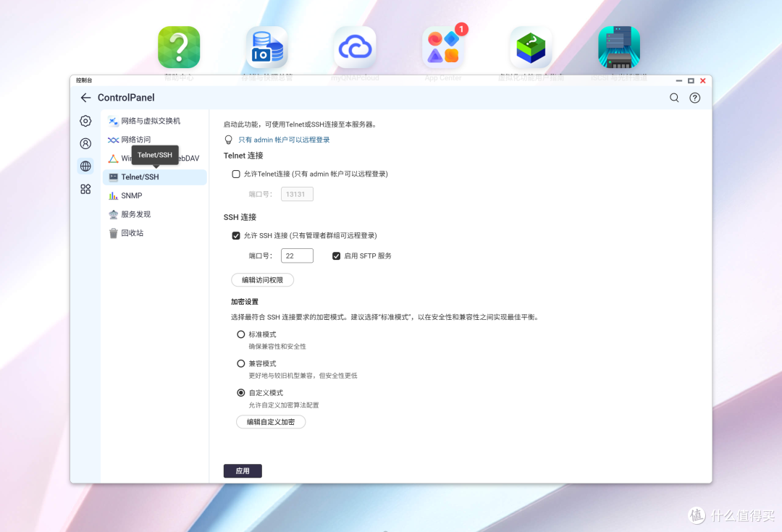The image size is (782, 532).
Task: Close the 控制台 window
Action: [702, 81]
